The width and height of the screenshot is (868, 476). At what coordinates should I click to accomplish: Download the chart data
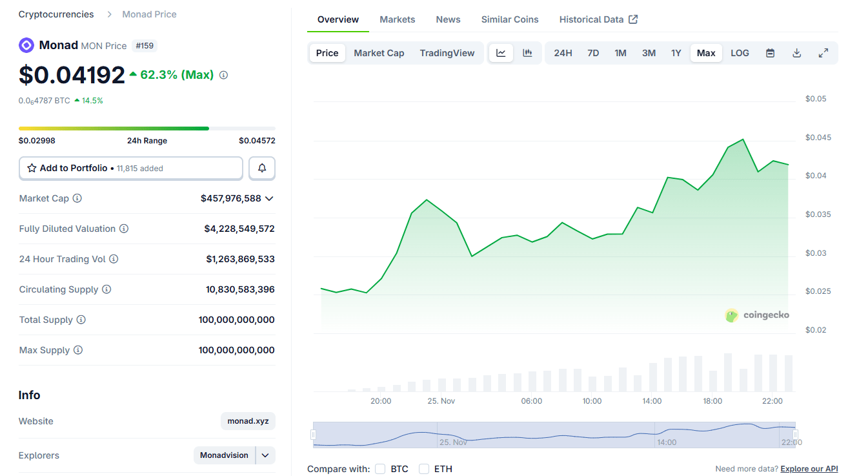click(796, 52)
